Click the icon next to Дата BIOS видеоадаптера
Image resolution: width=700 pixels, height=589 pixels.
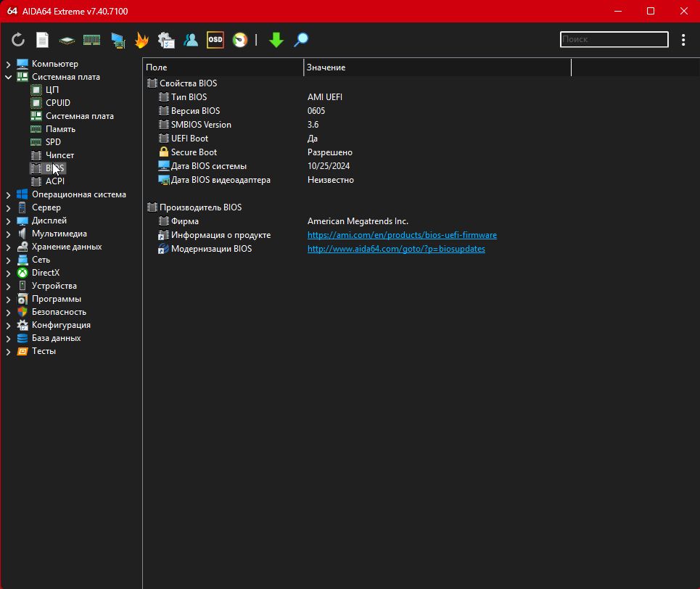click(164, 179)
